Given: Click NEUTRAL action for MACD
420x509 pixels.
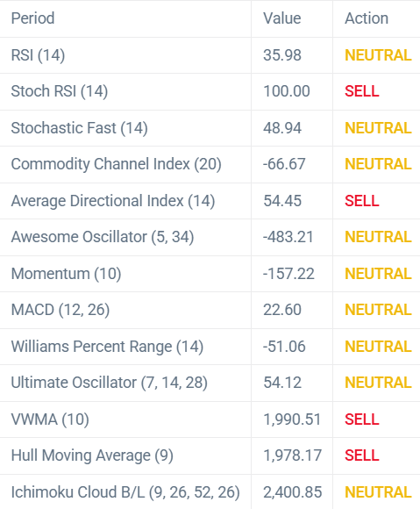Looking at the screenshot, I should click(x=378, y=310).
